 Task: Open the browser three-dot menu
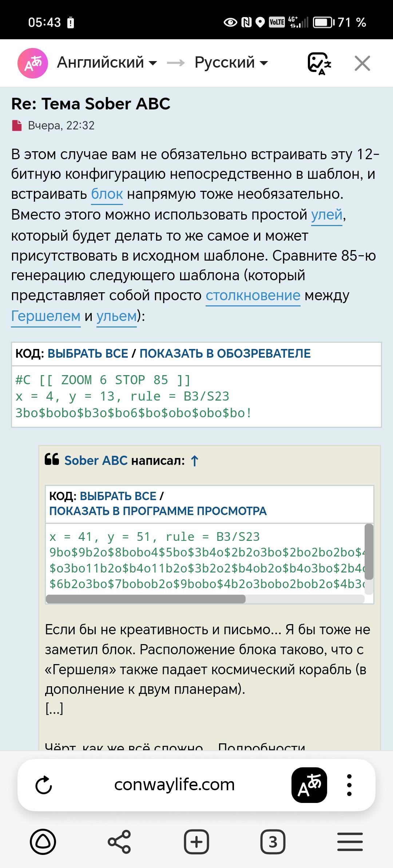349,785
